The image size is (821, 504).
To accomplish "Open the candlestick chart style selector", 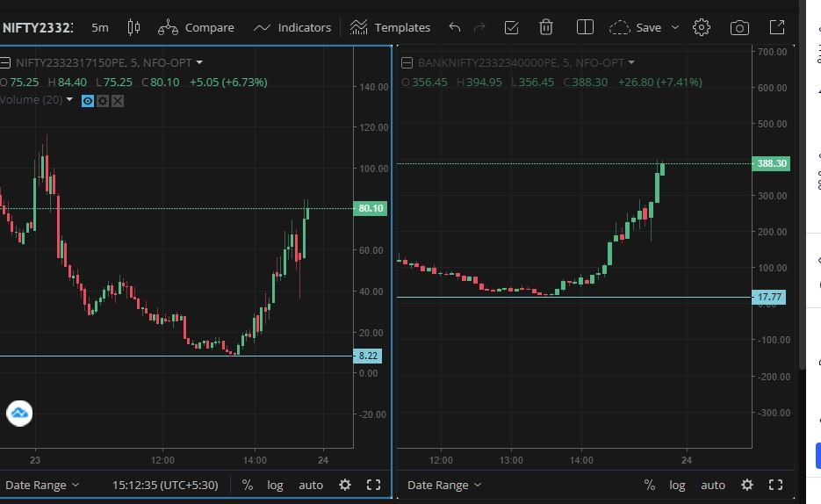I will (x=133, y=27).
